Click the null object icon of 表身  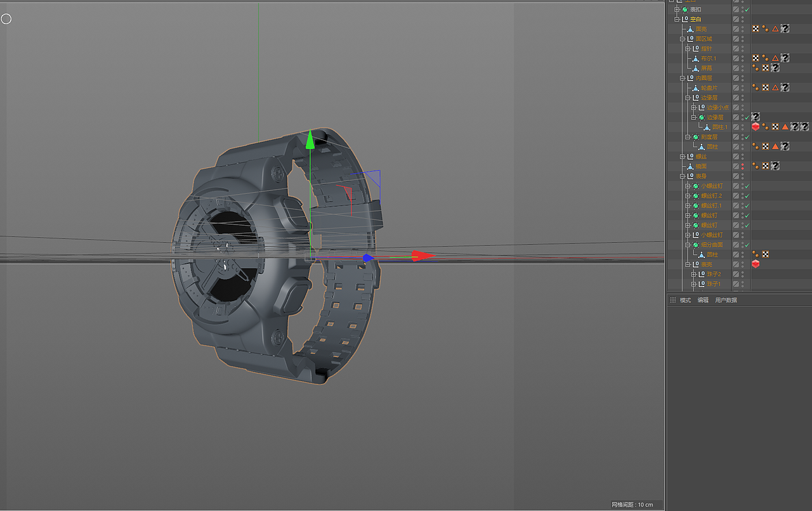pos(690,176)
